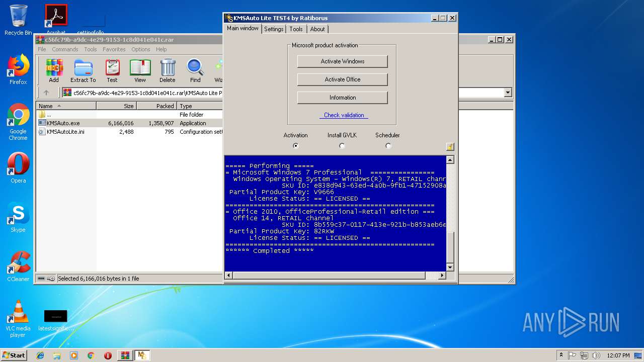644x362 pixels.
Task: Open the Favorites menu in WinRAR
Action: coord(114,49)
